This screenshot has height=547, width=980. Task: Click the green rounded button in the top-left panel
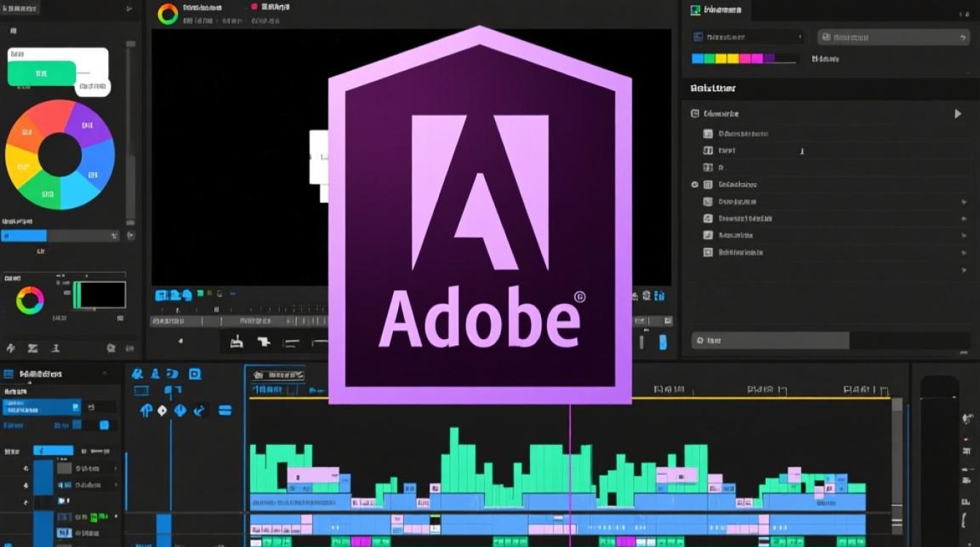(42, 74)
